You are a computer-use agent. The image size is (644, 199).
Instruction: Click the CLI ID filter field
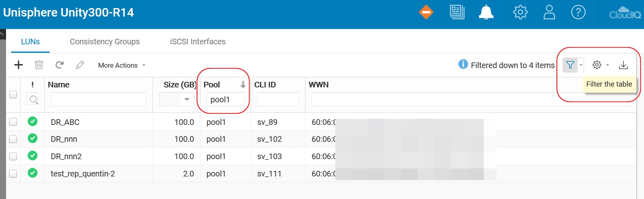pyautogui.click(x=278, y=99)
